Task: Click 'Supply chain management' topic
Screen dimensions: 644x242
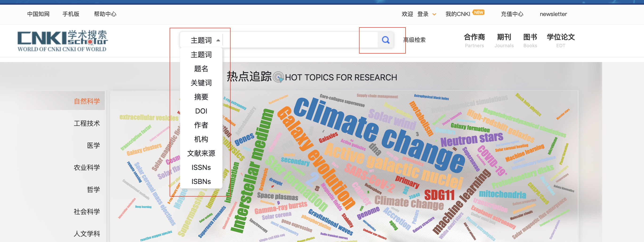Action: coord(377,96)
